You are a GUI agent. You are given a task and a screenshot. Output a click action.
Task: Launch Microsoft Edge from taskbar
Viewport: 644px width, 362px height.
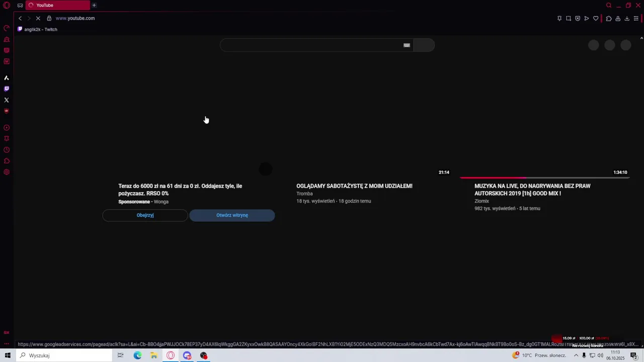coord(137,355)
